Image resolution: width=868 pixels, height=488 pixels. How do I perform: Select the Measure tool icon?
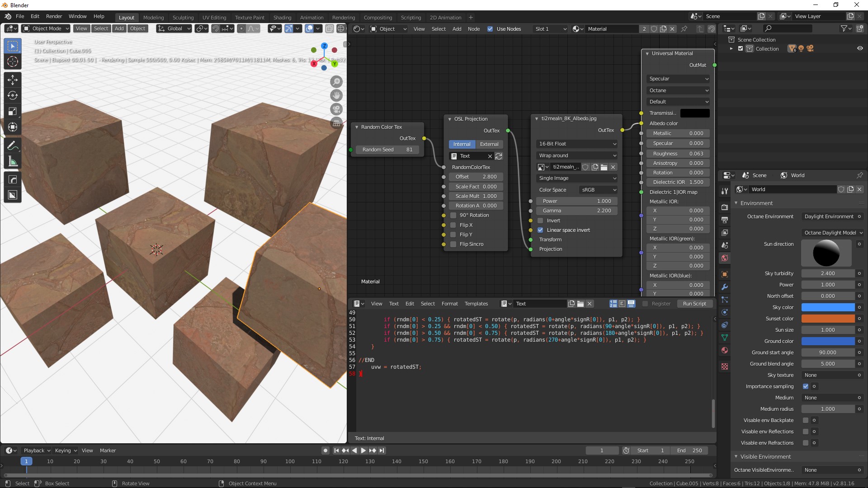13,162
